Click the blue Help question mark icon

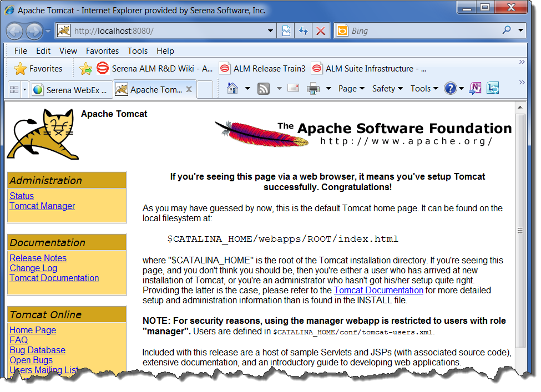click(450, 88)
